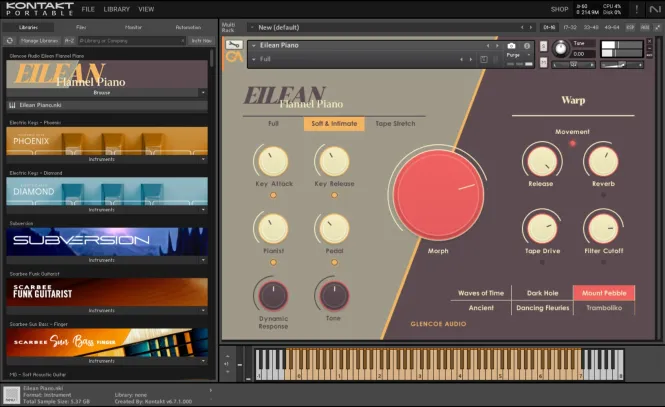Select the Dark Hole warp preset
This screenshot has width=665, height=407.
pos(542,293)
